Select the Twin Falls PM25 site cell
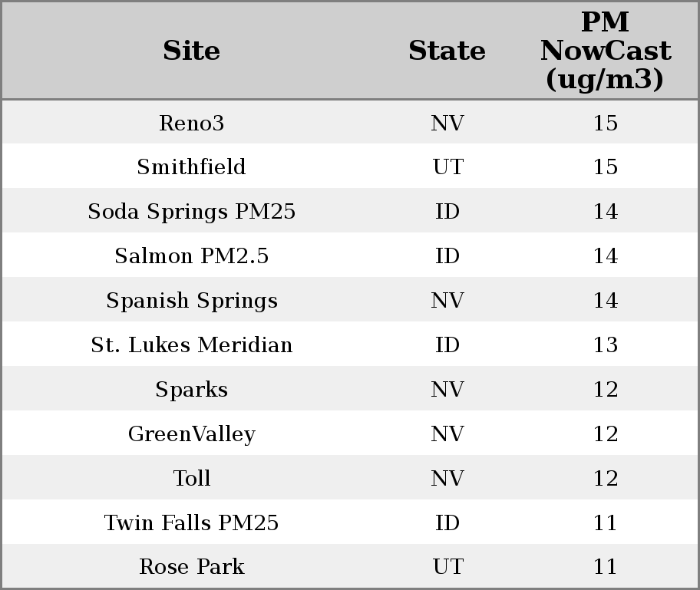This screenshot has width=700, height=590. point(191,523)
